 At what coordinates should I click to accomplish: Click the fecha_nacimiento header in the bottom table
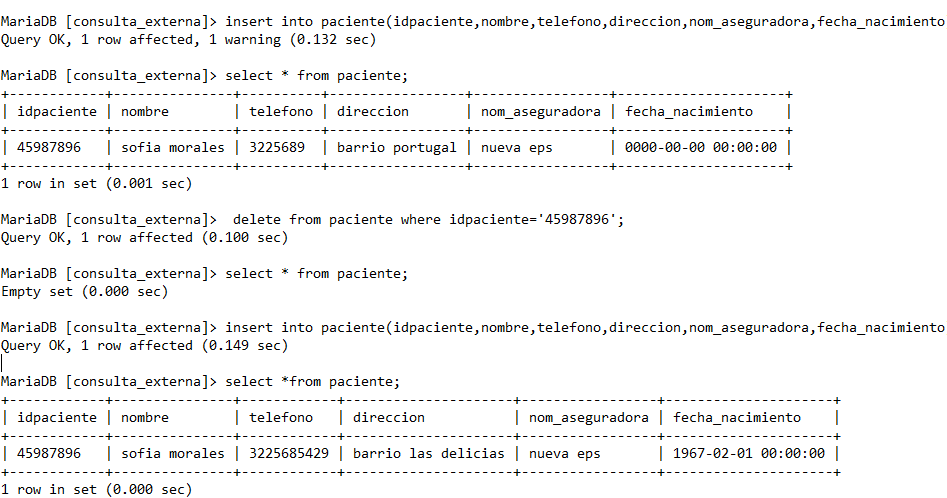point(737,417)
